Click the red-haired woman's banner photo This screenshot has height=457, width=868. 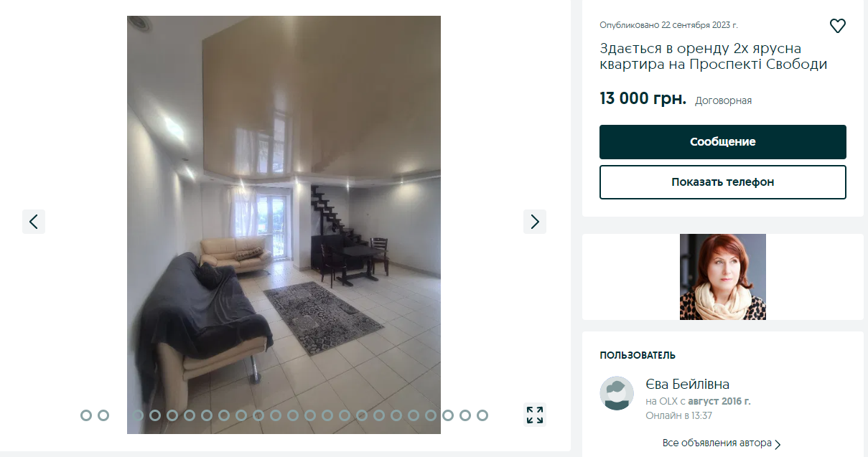(723, 277)
